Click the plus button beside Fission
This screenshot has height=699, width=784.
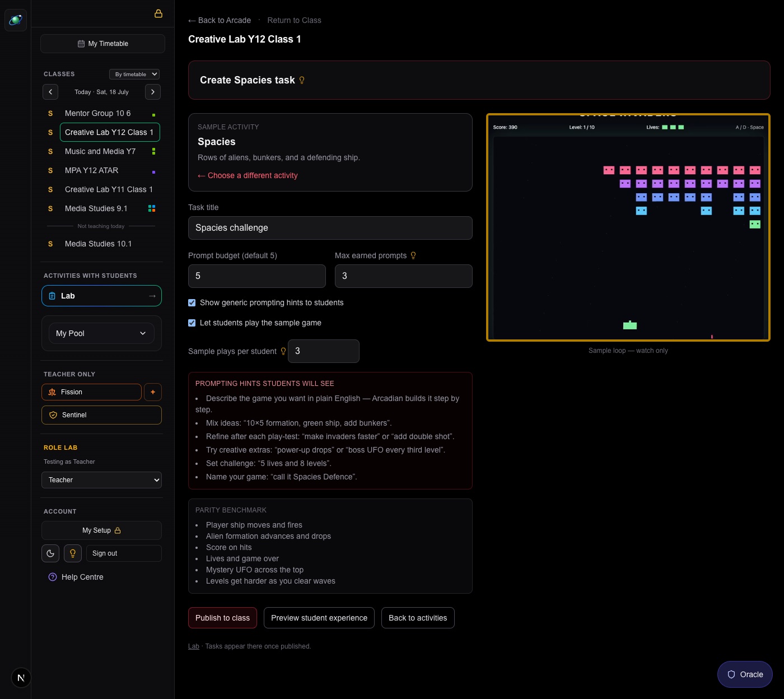[x=153, y=392]
